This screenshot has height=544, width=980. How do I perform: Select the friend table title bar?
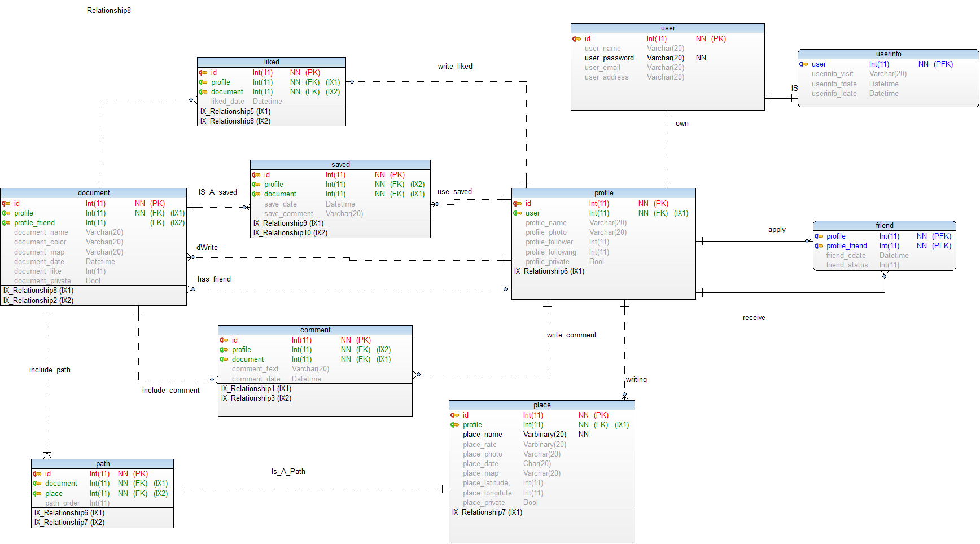point(885,226)
